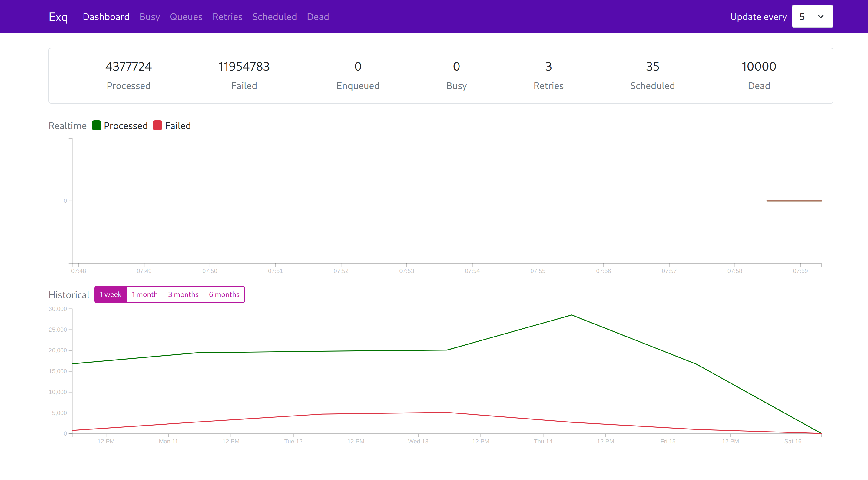This screenshot has width=868, height=480.
Task: Click the red Failed legend swatch
Action: (x=157, y=126)
